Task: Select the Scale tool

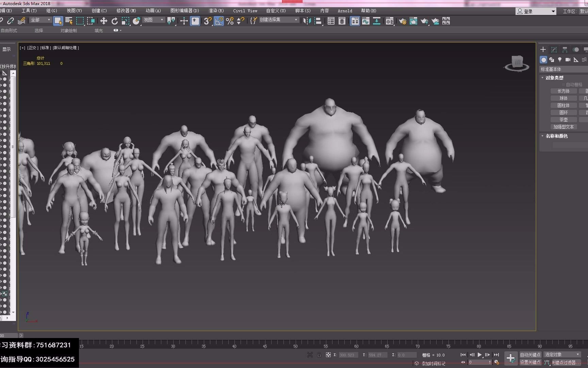Action: coord(126,21)
